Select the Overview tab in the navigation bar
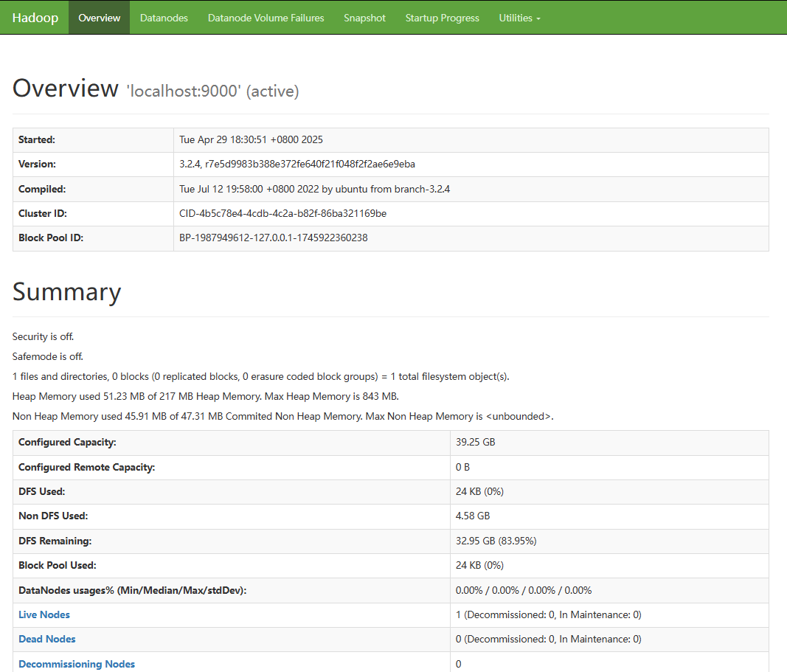 100,18
